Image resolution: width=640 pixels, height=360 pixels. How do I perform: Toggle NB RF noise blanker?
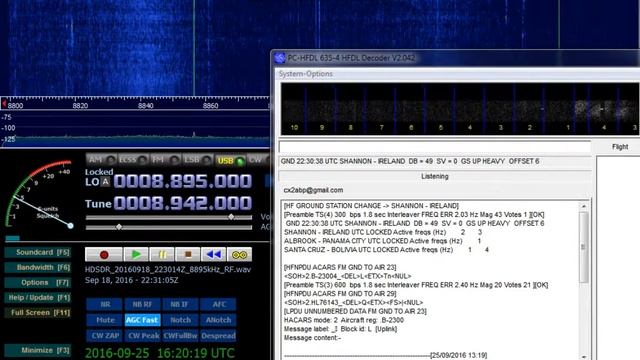coord(142,304)
